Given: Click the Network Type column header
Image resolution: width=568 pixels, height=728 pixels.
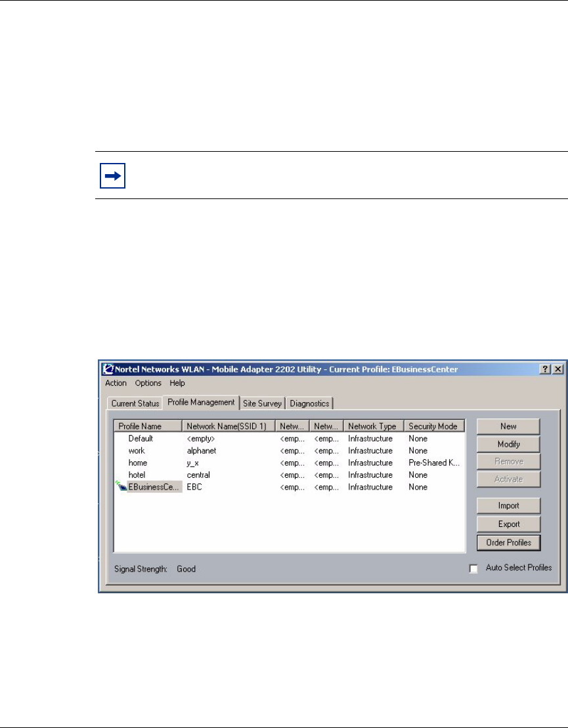Looking at the screenshot, I should pos(374,426).
